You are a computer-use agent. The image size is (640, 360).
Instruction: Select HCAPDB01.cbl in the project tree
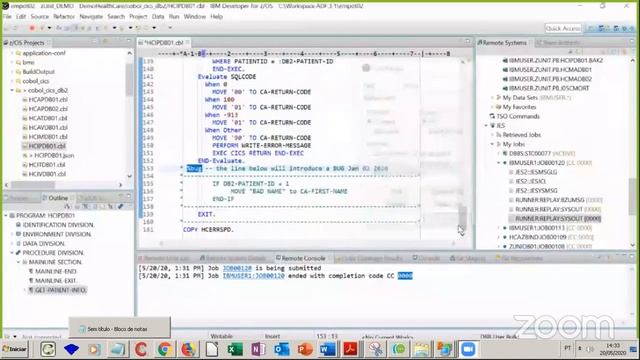(x=48, y=100)
